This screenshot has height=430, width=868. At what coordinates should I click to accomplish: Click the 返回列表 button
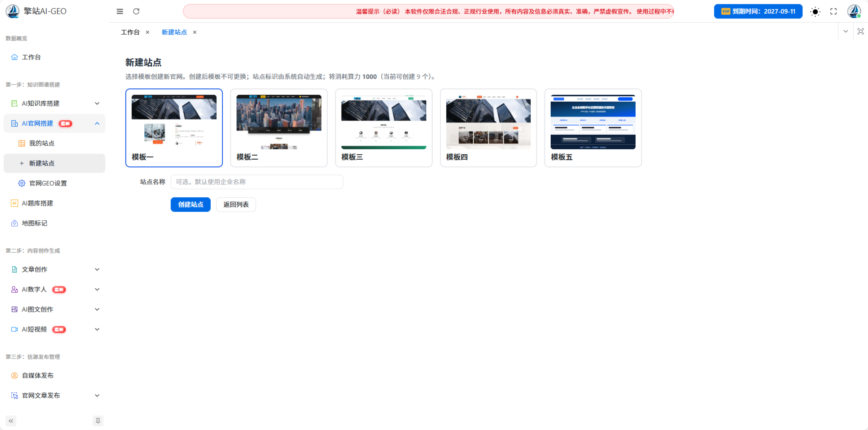[x=236, y=205]
